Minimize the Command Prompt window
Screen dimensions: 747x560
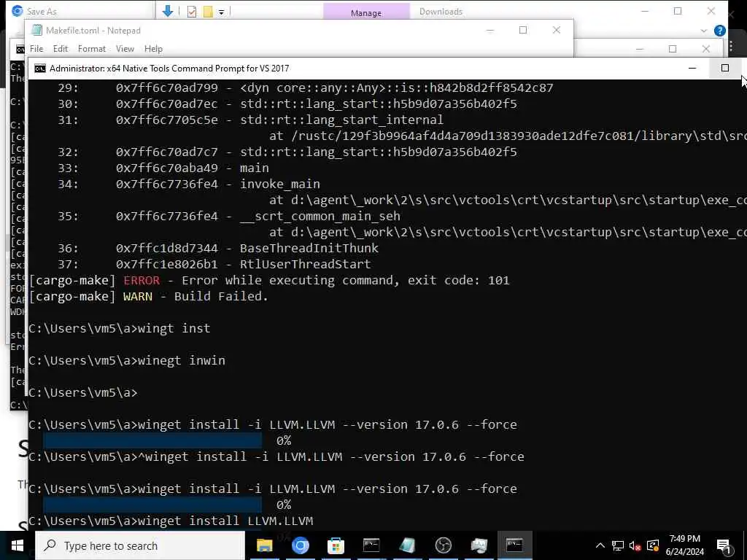point(693,69)
